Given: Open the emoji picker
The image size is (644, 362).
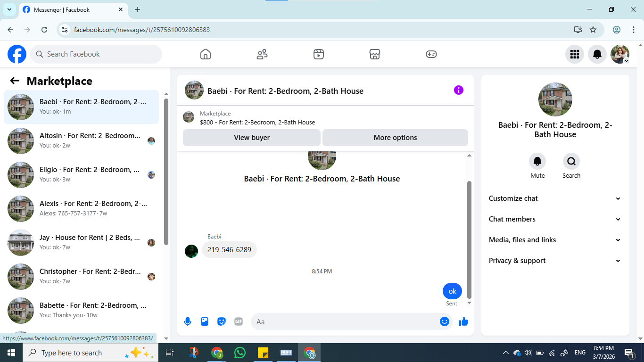Looking at the screenshot, I should click(x=445, y=321).
